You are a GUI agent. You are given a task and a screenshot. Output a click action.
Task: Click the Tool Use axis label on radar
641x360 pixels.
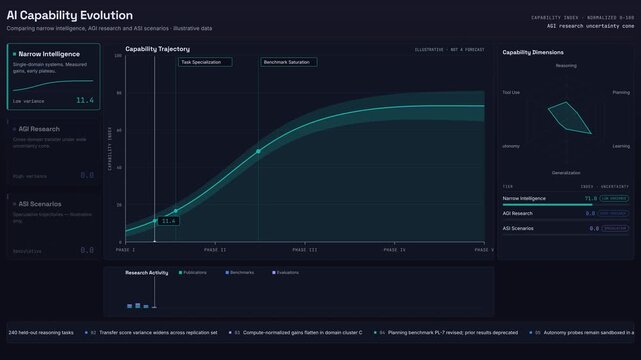[511, 92]
